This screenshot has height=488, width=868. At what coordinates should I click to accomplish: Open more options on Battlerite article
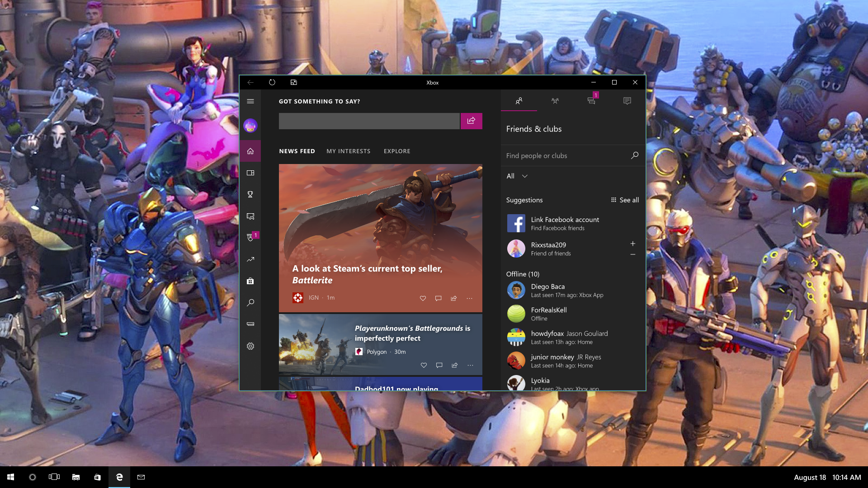[x=470, y=298]
